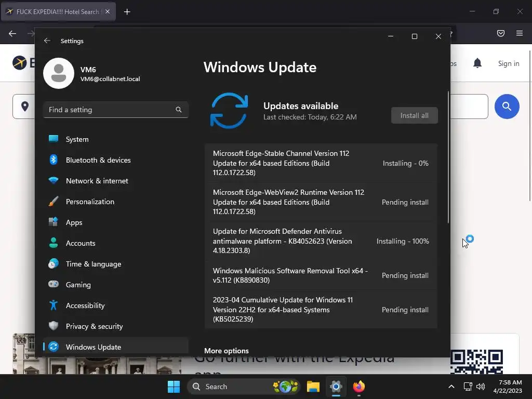Click the More options heading
This screenshot has width=532, height=399.
[227, 351]
